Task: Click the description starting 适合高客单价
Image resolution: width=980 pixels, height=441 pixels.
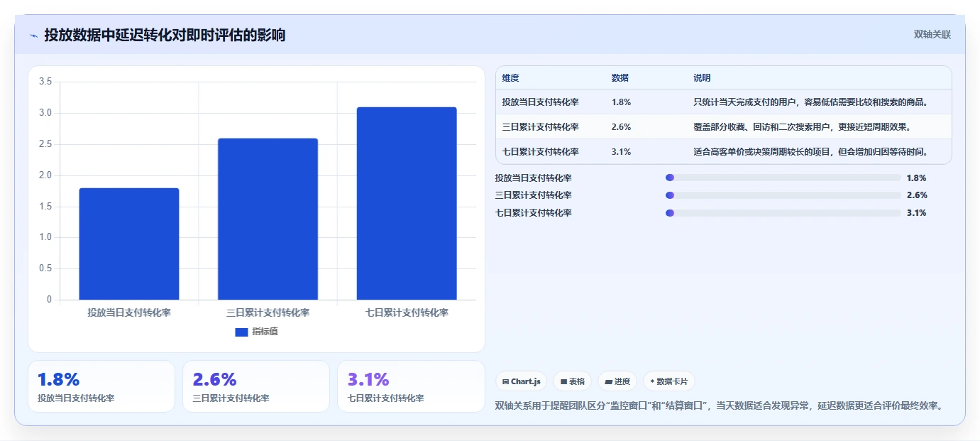Action: (811, 152)
